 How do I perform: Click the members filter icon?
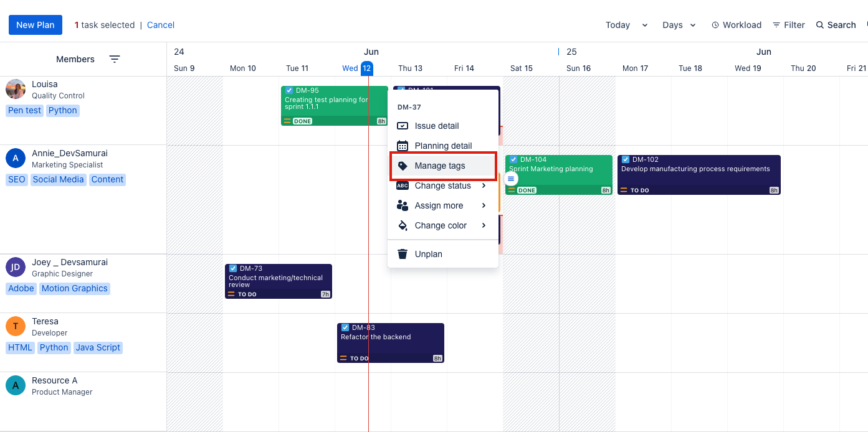[115, 59]
